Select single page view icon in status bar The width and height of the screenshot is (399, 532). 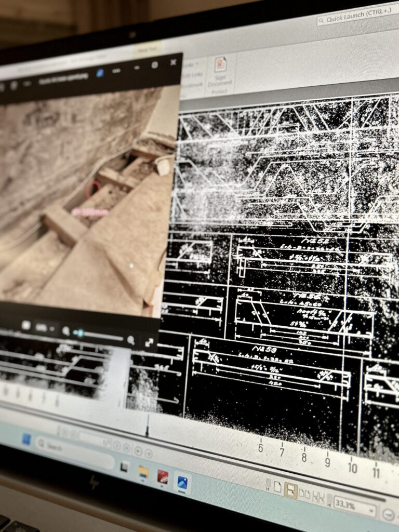pyautogui.click(x=277, y=487)
